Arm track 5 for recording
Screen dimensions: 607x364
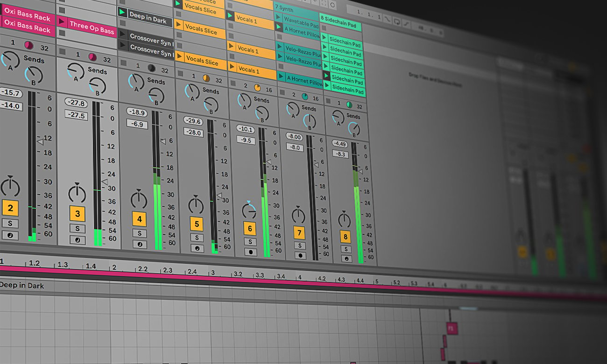point(197,248)
